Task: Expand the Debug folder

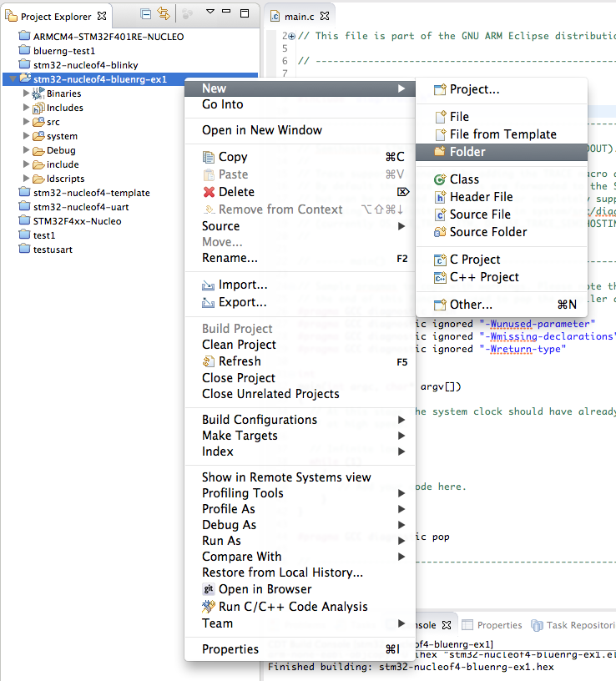Action: 26,150
